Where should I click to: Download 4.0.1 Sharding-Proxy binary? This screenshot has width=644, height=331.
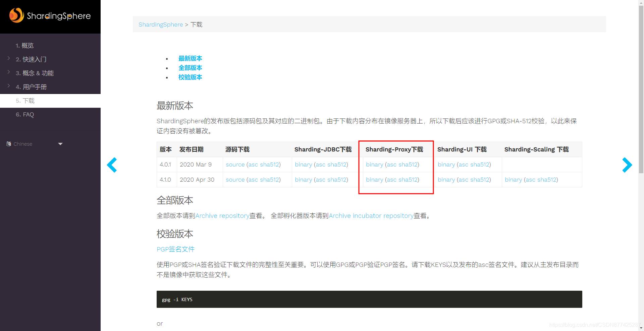tap(375, 164)
